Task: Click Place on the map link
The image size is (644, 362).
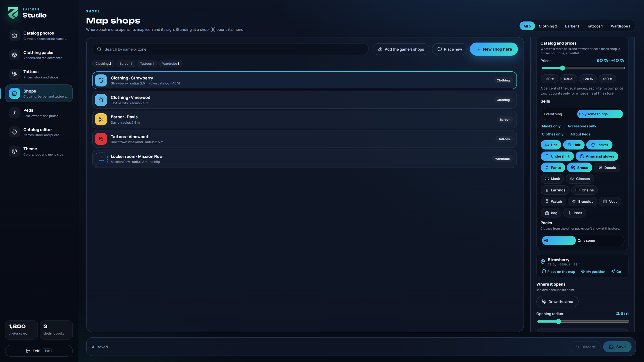Action: (558, 271)
